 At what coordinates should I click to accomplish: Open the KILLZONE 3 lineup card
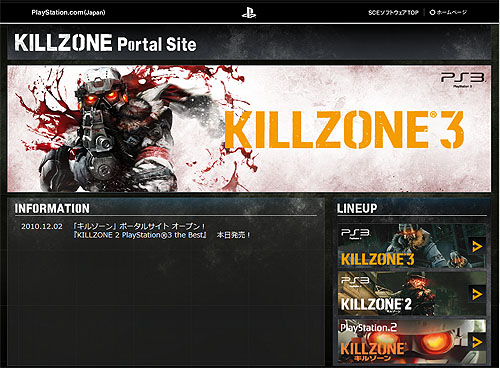click(412, 246)
